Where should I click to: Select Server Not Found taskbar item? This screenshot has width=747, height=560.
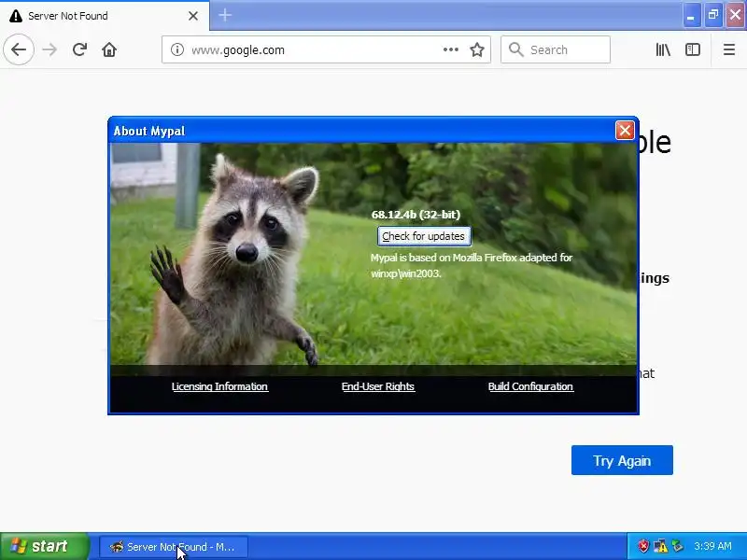pos(174,546)
